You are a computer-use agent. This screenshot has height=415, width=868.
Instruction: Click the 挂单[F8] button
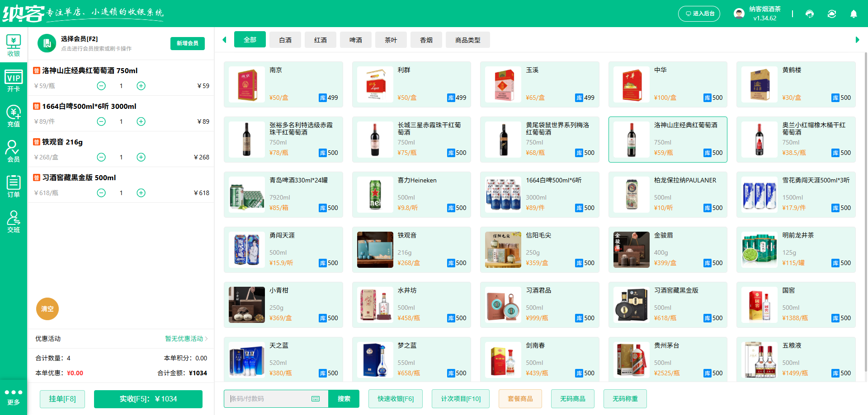(62, 399)
